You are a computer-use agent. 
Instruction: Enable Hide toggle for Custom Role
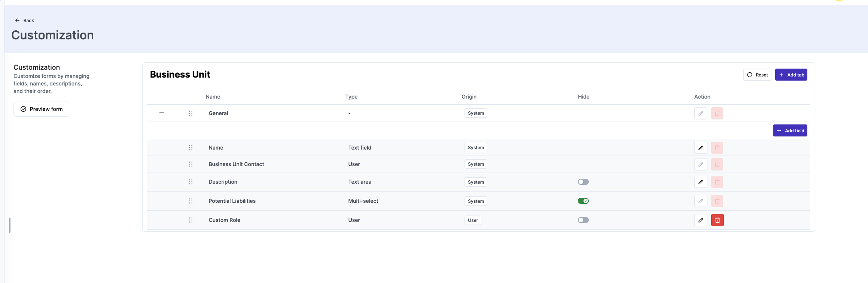point(583,220)
